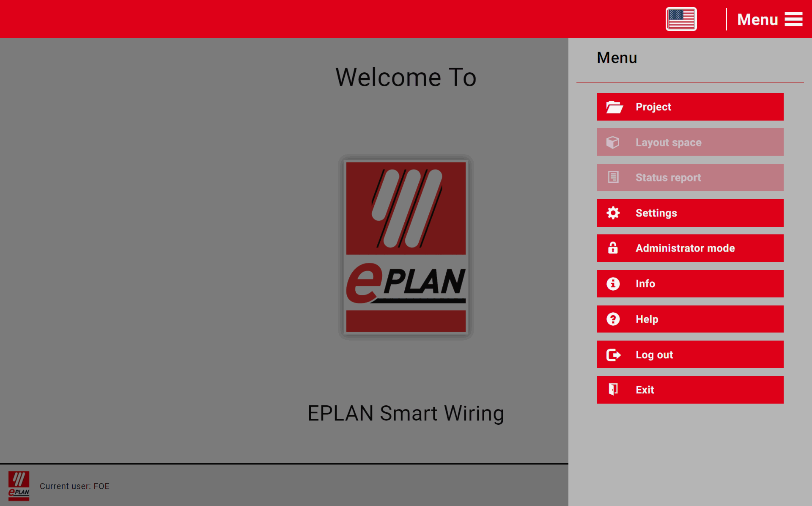Select Administrator mode from the menu
This screenshot has height=506, width=812.
pyautogui.click(x=690, y=248)
